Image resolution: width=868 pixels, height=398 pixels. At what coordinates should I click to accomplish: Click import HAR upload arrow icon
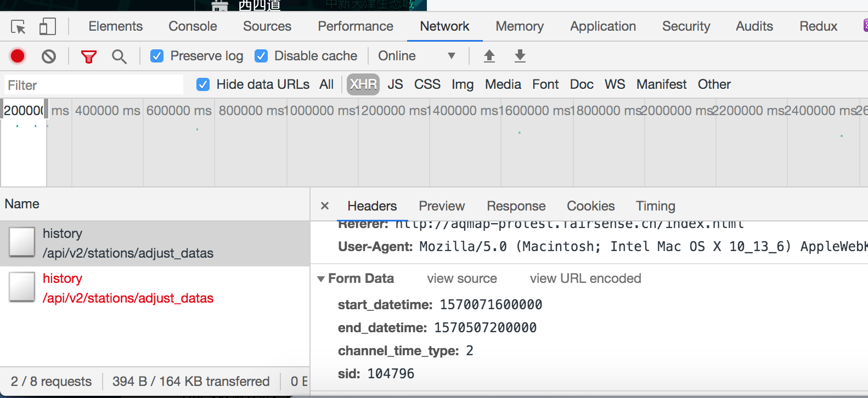(489, 56)
